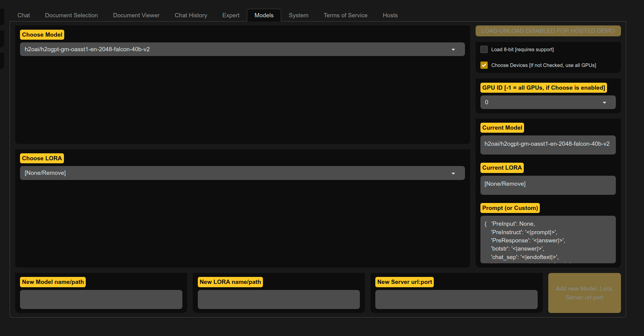Open the Document Selection tab
Screen dimensions: 644x336
[x=71, y=15]
